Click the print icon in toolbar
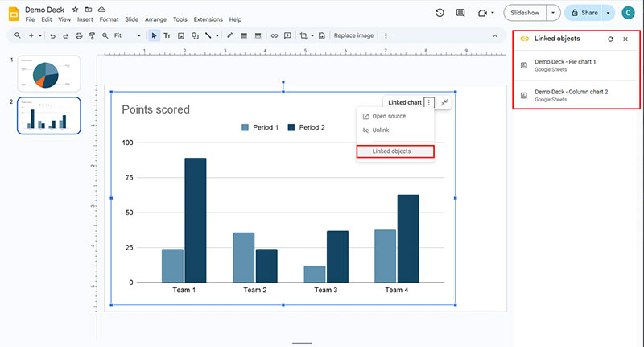 pyautogui.click(x=78, y=35)
